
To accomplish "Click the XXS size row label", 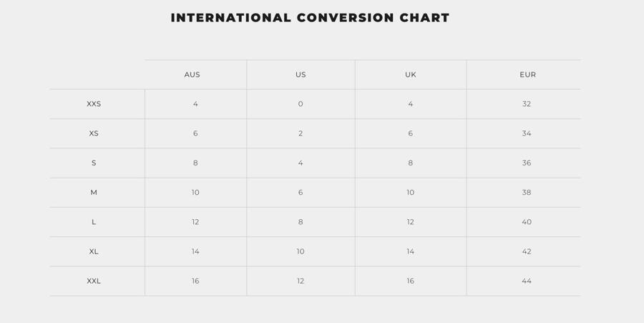I will pos(94,104).
